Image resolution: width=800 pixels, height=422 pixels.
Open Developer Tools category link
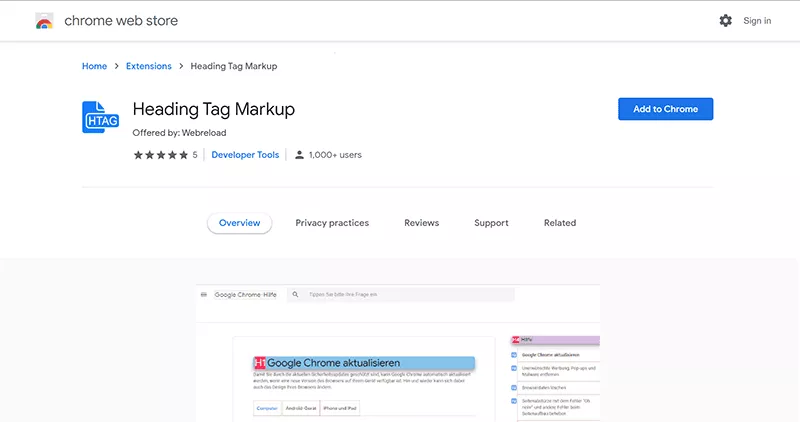(245, 155)
